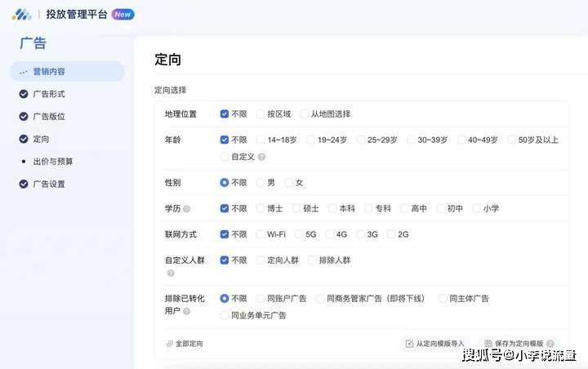The image size is (588, 369).
Task: Select the 男 gender radio button
Action: [261, 183]
